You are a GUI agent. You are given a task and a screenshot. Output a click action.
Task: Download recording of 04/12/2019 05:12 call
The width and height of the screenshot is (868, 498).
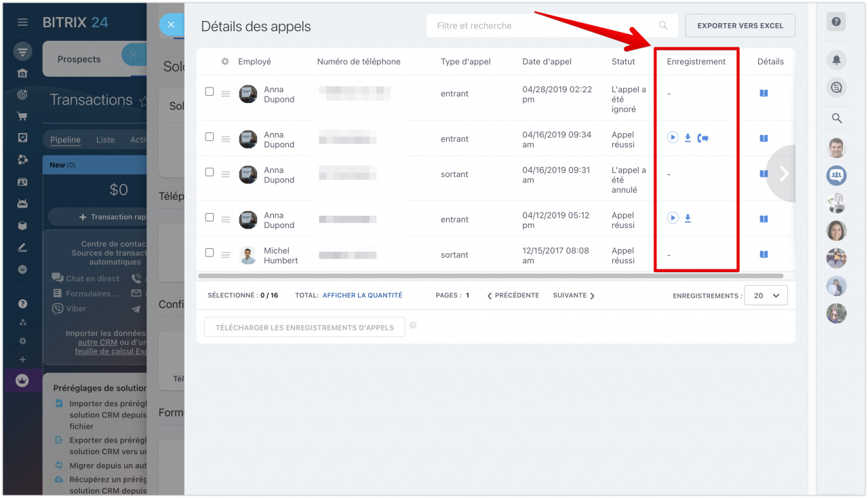(x=688, y=218)
